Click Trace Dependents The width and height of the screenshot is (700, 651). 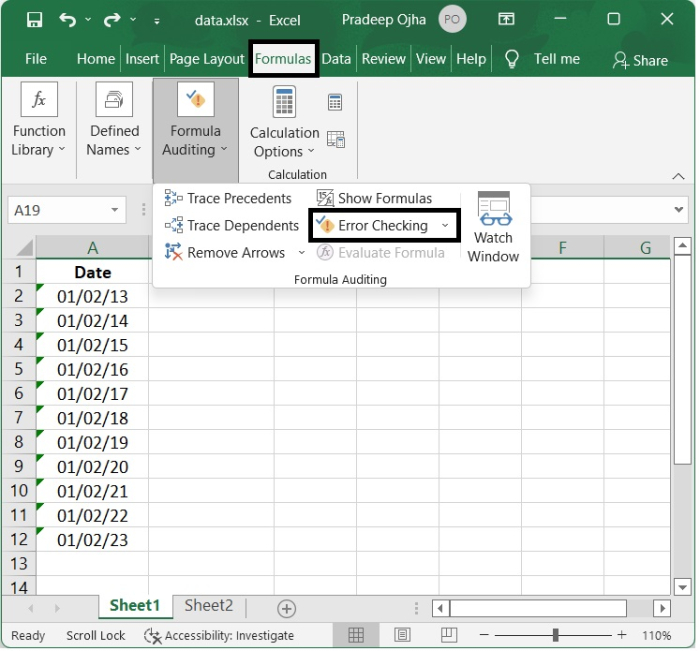tap(231, 225)
